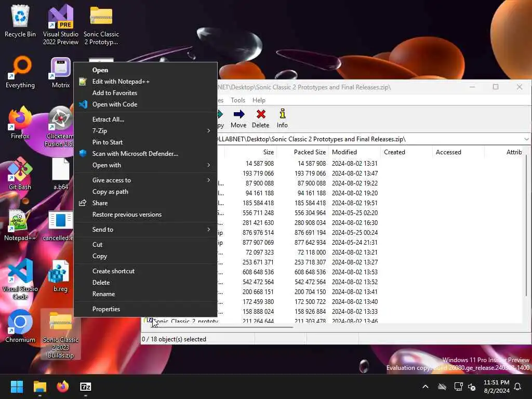
Task: Select the b.reg registry file icon
Action: (x=60, y=275)
